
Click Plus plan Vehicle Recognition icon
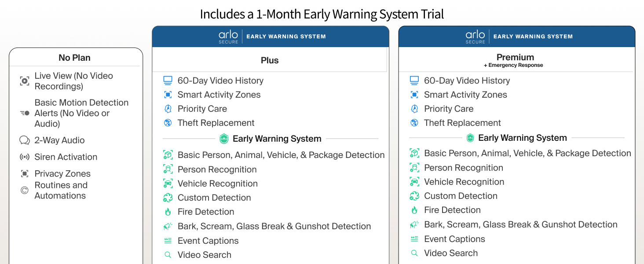168,183
